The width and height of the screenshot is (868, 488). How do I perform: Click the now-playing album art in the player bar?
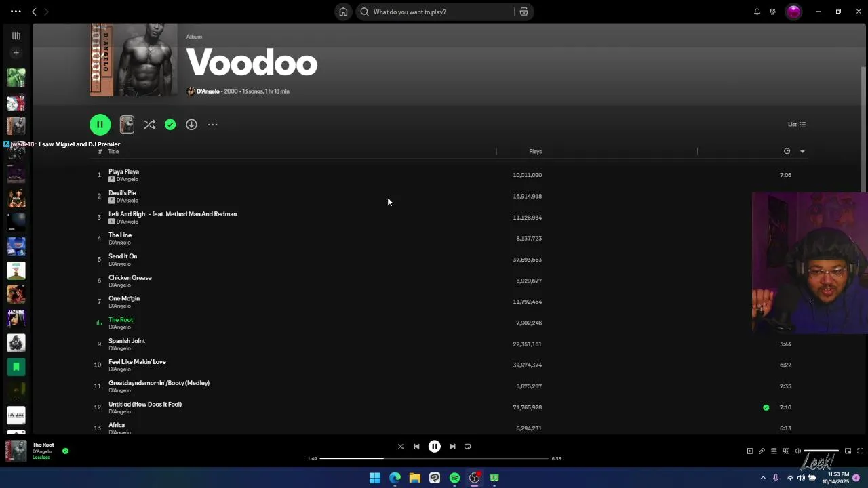pyautogui.click(x=16, y=451)
